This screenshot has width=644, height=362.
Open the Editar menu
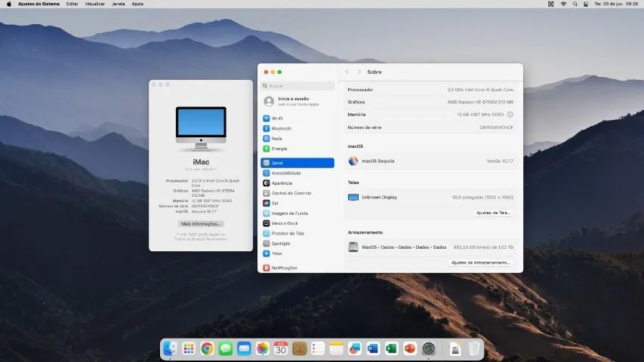[72, 4]
